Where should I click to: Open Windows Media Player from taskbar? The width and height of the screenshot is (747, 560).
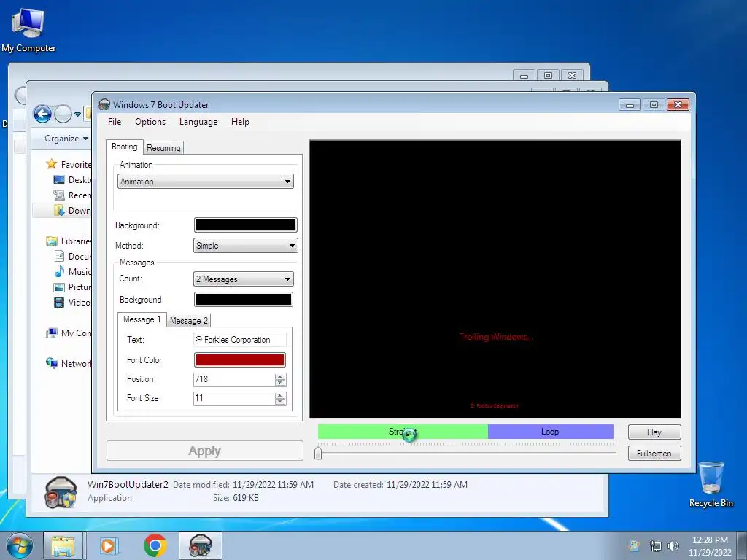click(108, 545)
